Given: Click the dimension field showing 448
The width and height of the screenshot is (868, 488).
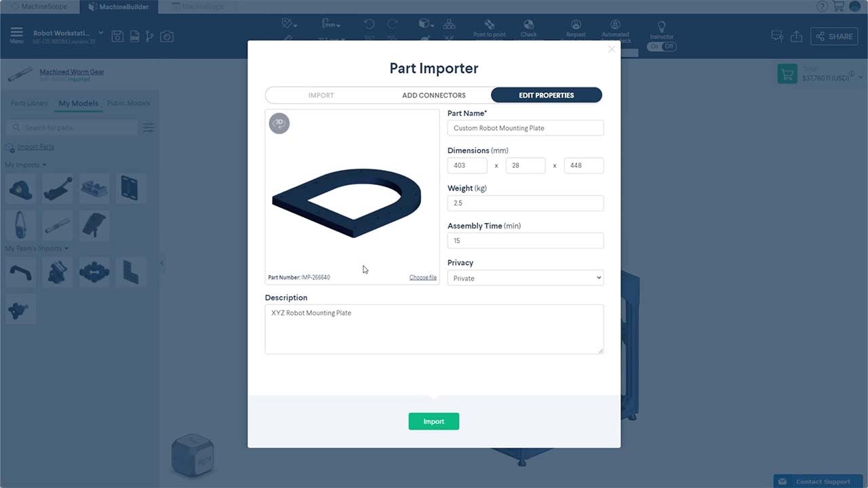Looking at the screenshot, I should coord(584,165).
